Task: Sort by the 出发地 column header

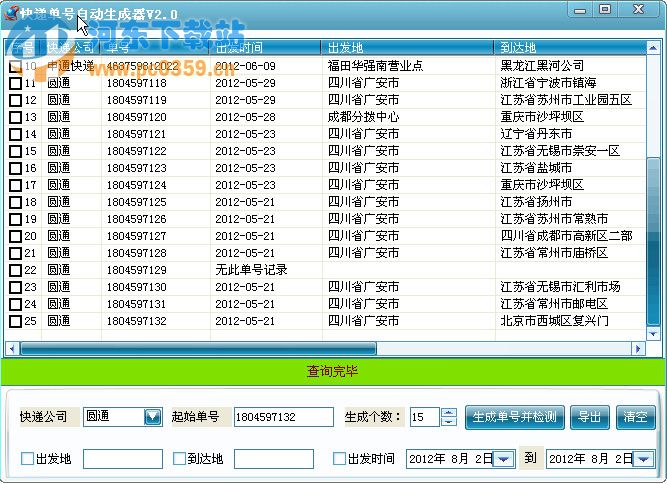Action: click(407, 47)
